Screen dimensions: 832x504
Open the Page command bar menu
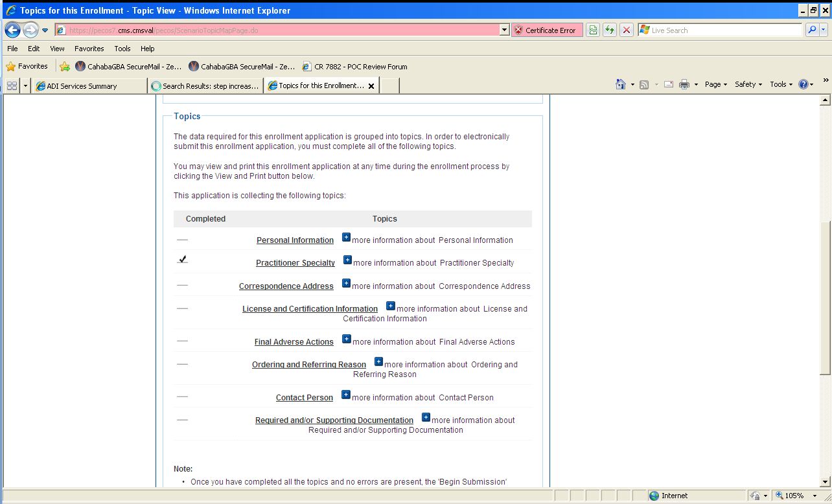coord(716,84)
